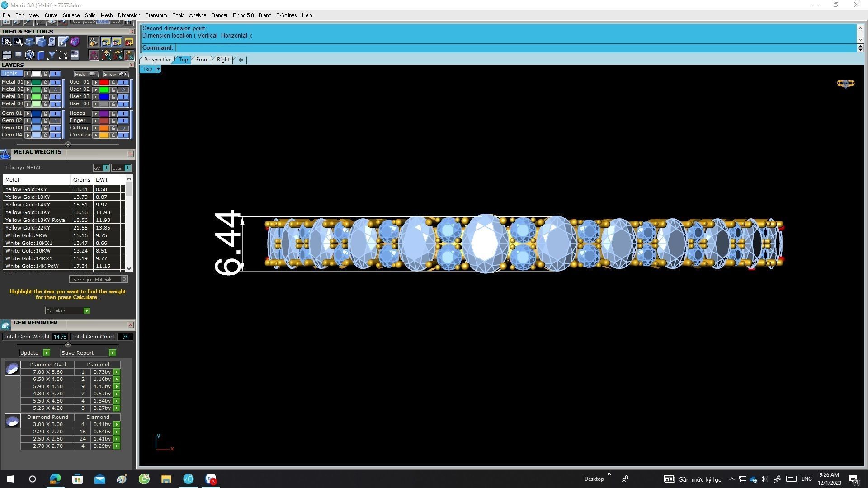
Task: Click the wireframe bounding box cube icon
Action: click(x=29, y=55)
